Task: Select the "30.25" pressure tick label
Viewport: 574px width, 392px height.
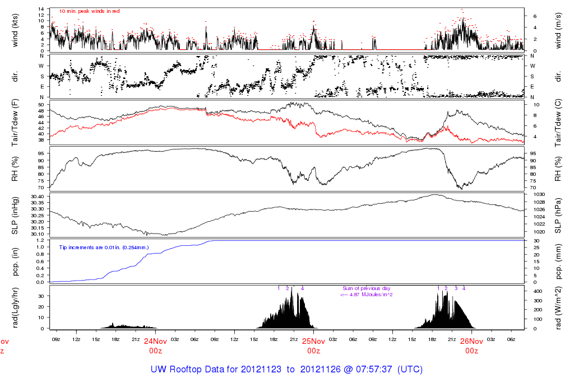Action: pos(38,216)
